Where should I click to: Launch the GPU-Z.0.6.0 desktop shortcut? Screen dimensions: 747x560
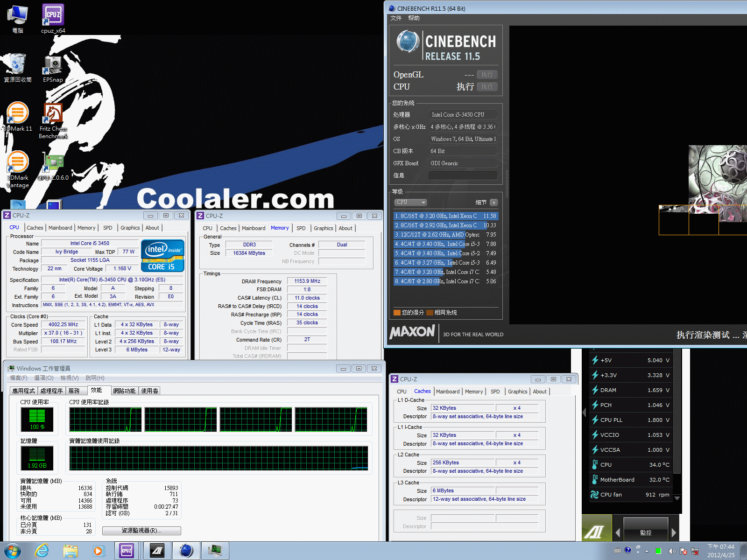click(53, 166)
